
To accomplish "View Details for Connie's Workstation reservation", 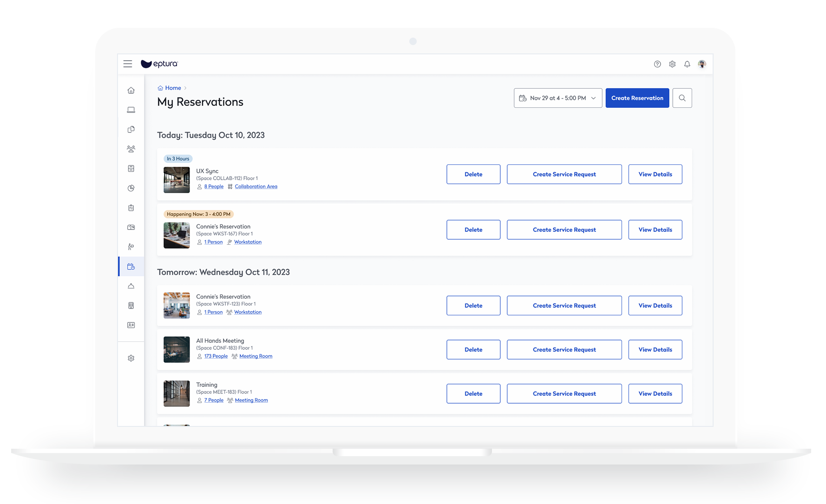I will tap(655, 229).
